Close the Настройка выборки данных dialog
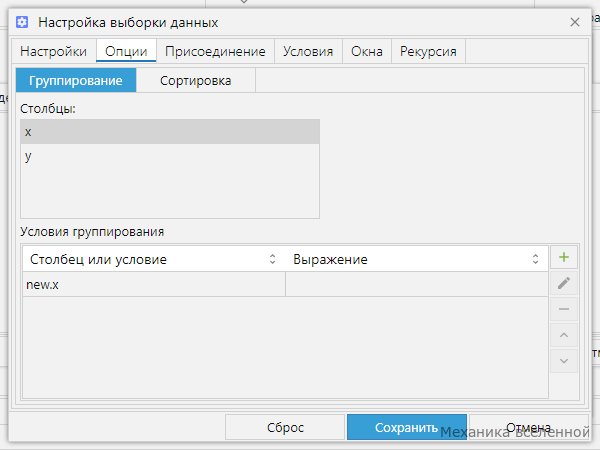The width and height of the screenshot is (600, 450). 575,22
